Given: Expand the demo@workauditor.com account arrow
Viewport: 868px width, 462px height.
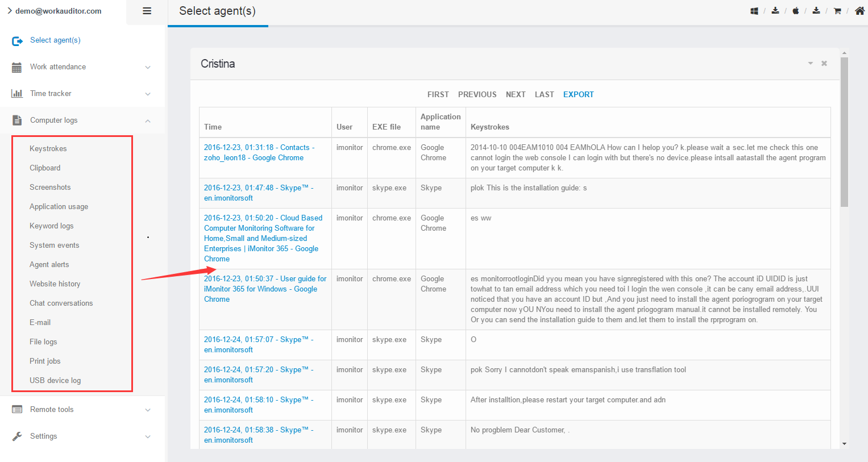Looking at the screenshot, I should pos(10,11).
